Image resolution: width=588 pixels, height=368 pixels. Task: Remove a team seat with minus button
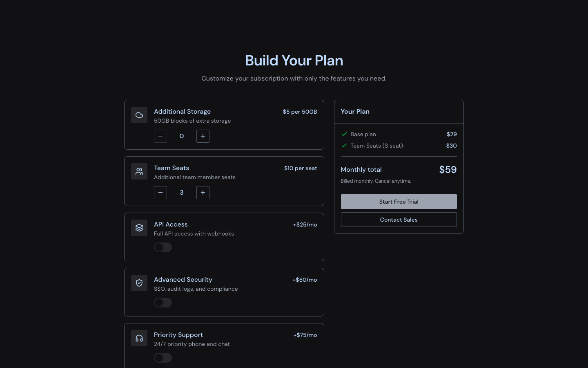click(160, 193)
